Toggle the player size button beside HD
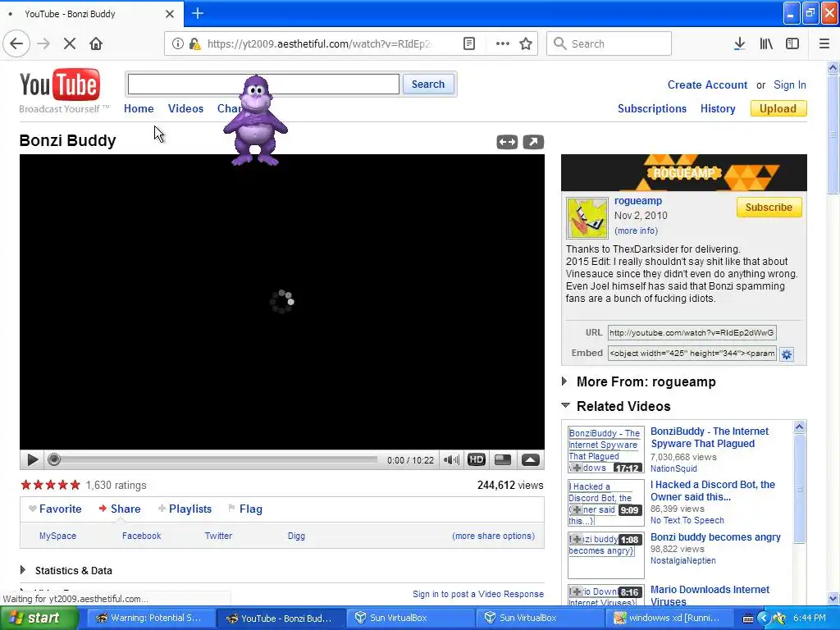 point(503,459)
